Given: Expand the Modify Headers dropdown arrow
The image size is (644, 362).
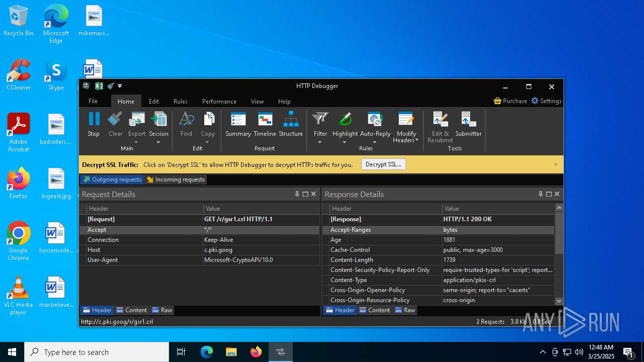Looking at the screenshot, I should [x=417, y=140].
